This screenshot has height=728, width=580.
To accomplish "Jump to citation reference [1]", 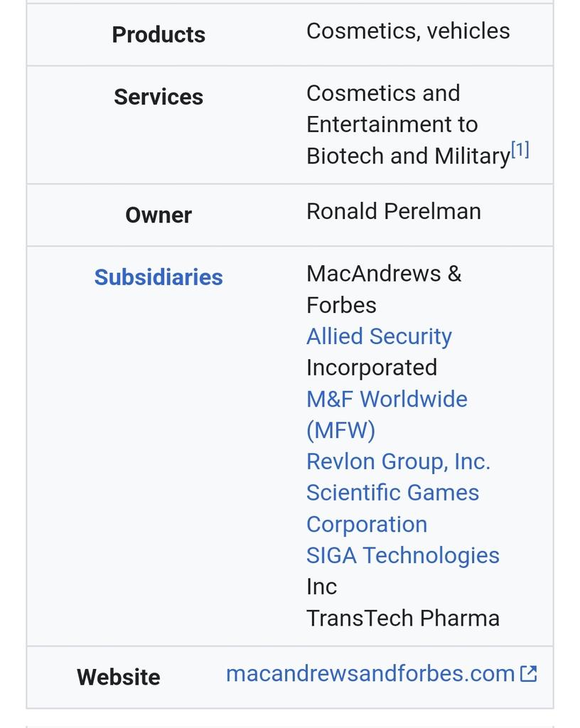I will pyautogui.click(x=520, y=149).
